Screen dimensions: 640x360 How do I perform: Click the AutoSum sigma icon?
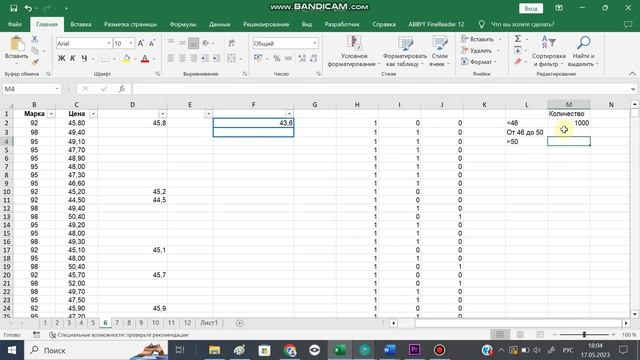(x=518, y=39)
